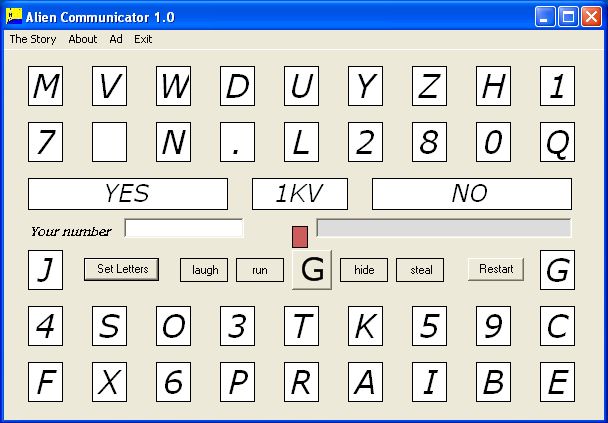Click the NO answer box
608x423 pixels.
point(471,194)
